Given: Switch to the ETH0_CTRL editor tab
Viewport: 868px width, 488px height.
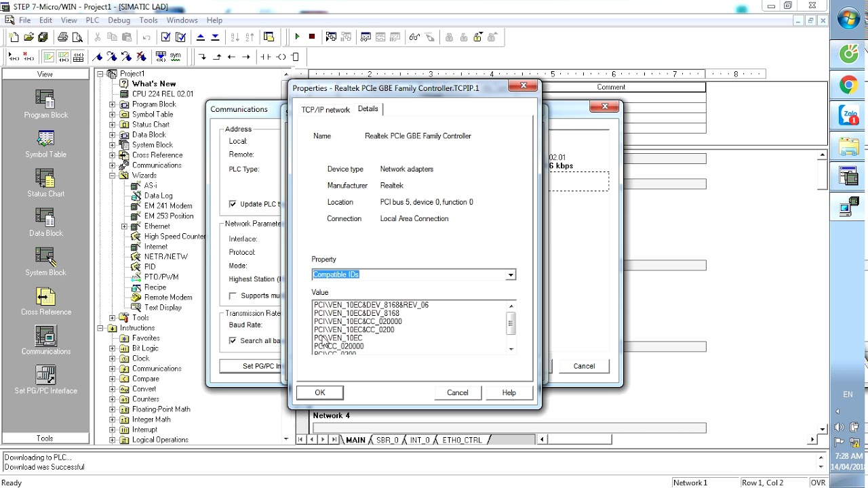Looking at the screenshot, I should pyautogui.click(x=462, y=440).
